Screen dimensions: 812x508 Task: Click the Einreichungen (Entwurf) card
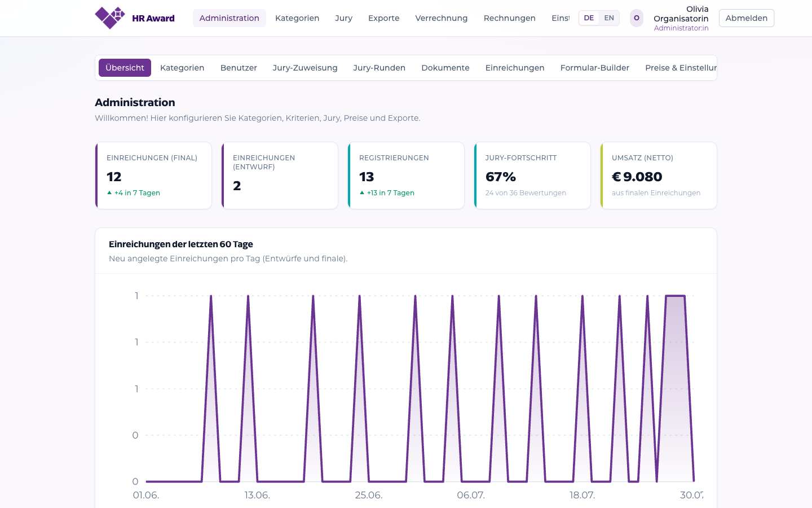[280, 176]
